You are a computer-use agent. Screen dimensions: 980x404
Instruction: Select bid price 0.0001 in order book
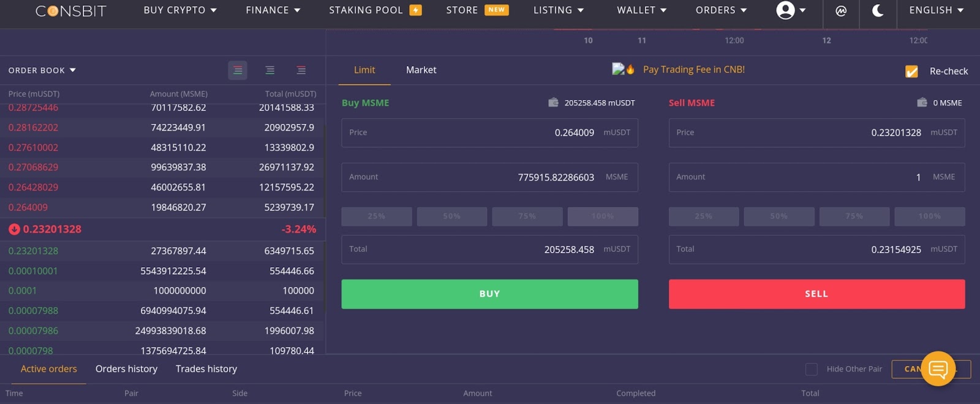tap(23, 291)
